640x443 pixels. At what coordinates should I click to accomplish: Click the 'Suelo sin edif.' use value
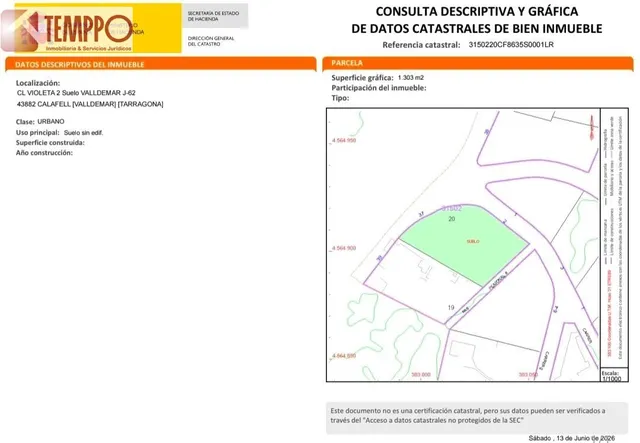[83, 133]
